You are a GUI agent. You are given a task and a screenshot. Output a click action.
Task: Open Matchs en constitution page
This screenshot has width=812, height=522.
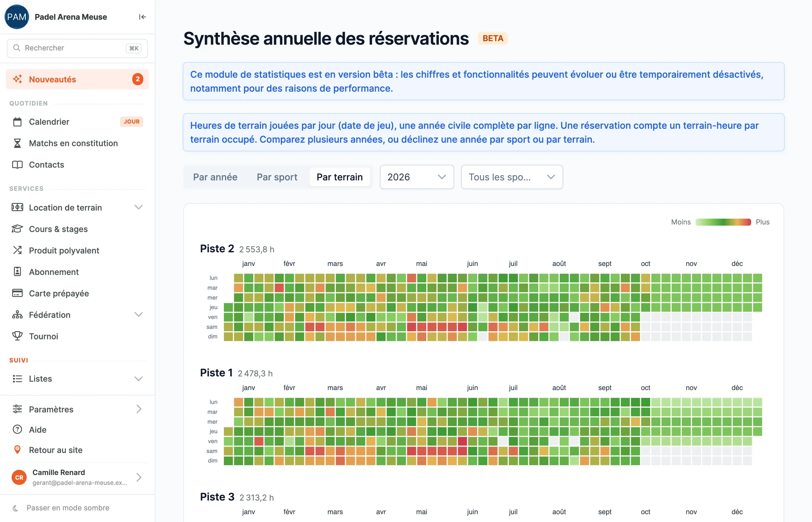point(77,143)
